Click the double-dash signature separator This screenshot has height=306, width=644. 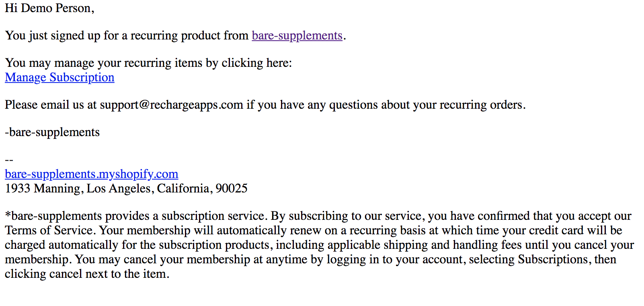pyautogui.click(x=9, y=160)
